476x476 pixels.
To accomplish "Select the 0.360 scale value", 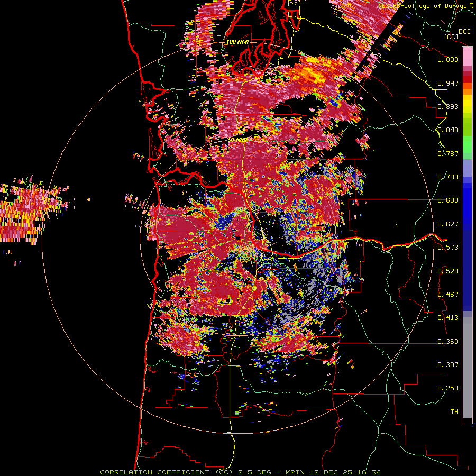I will (x=448, y=342).
